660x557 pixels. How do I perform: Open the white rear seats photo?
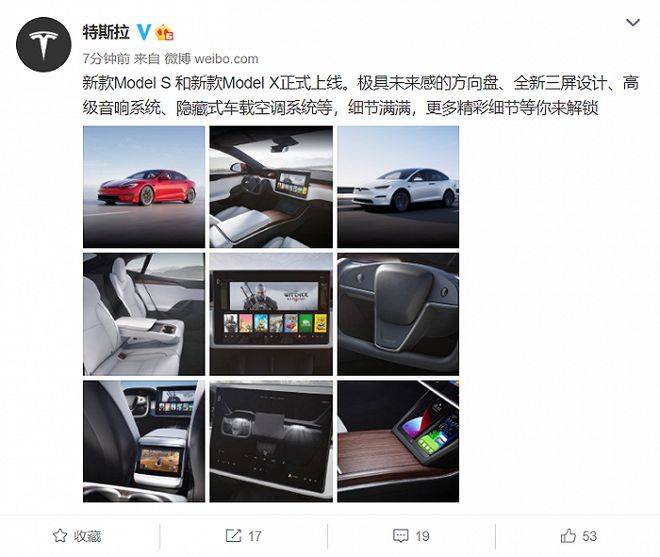(x=144, y=314)
